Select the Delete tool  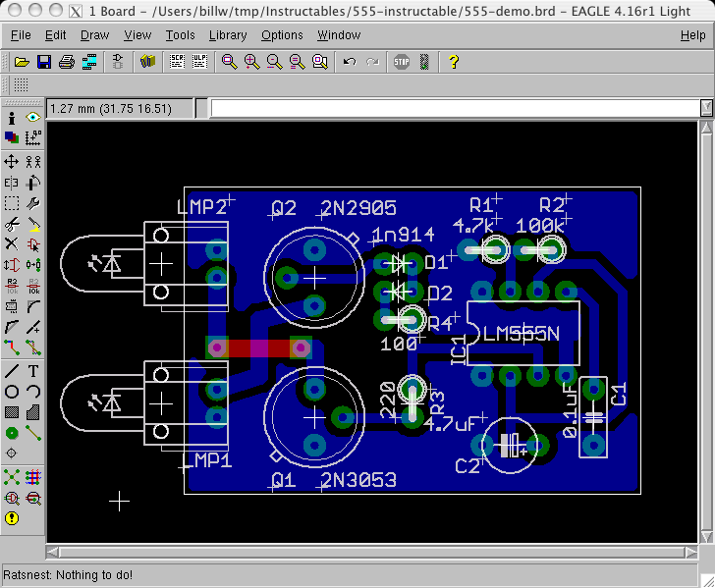[12, 244]
